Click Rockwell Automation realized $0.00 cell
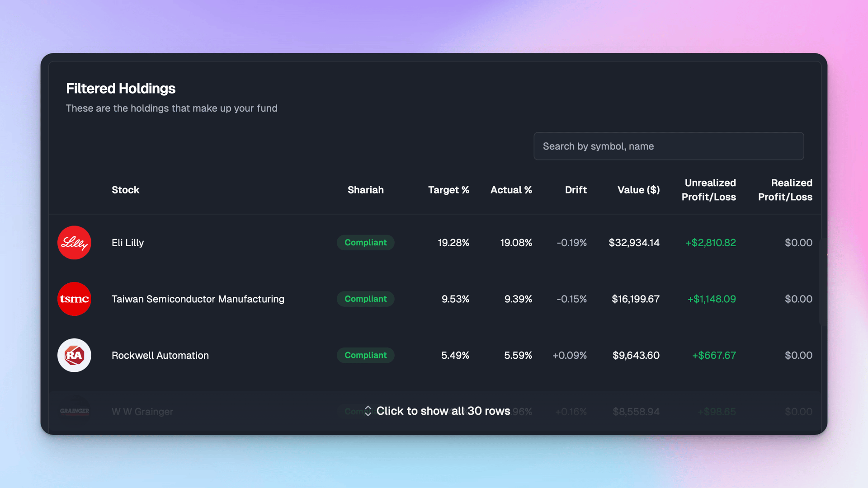The width and height of the screenshot is (868, 488). 798,355
